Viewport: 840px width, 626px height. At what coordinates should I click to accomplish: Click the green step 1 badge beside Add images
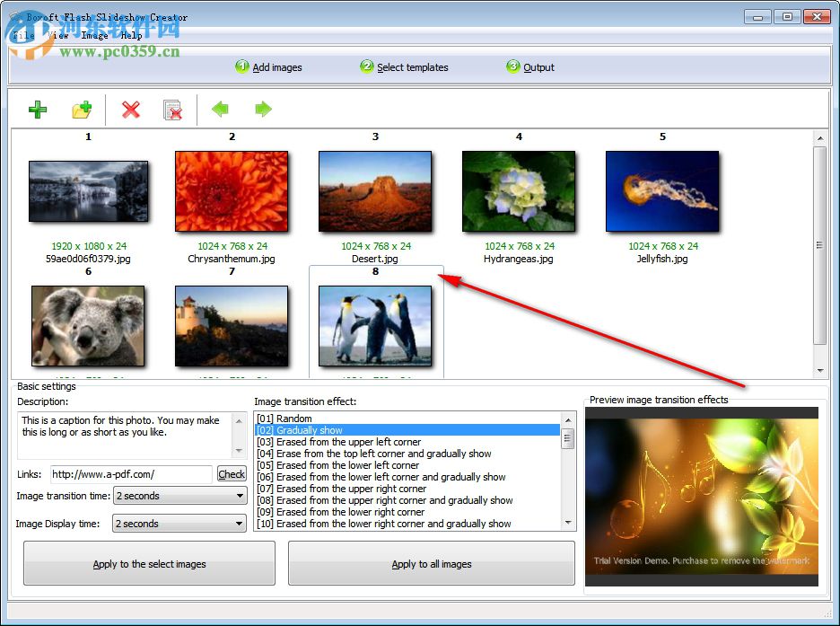point(241,66)
